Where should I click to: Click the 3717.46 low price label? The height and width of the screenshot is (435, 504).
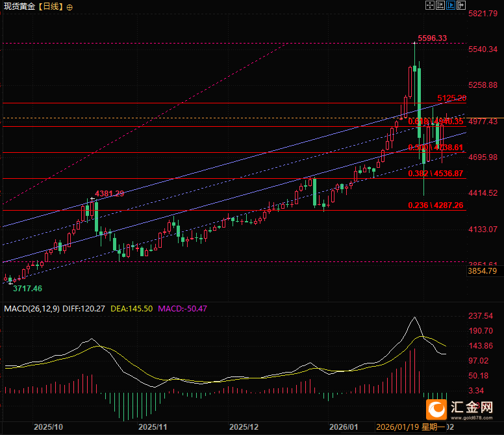(27, 288)
